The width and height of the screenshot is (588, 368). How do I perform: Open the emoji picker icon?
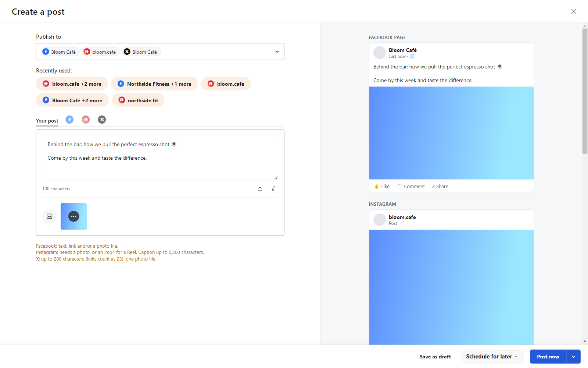[260, 189]
